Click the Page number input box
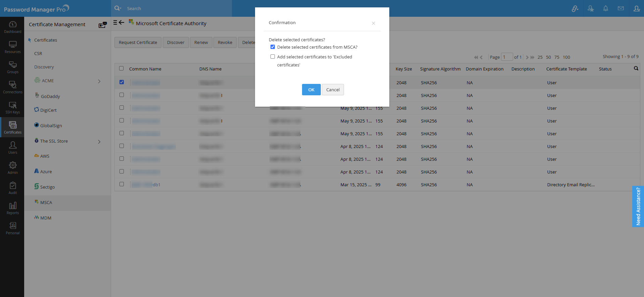Viewport: 644px width, 297px height. (507, 57)
